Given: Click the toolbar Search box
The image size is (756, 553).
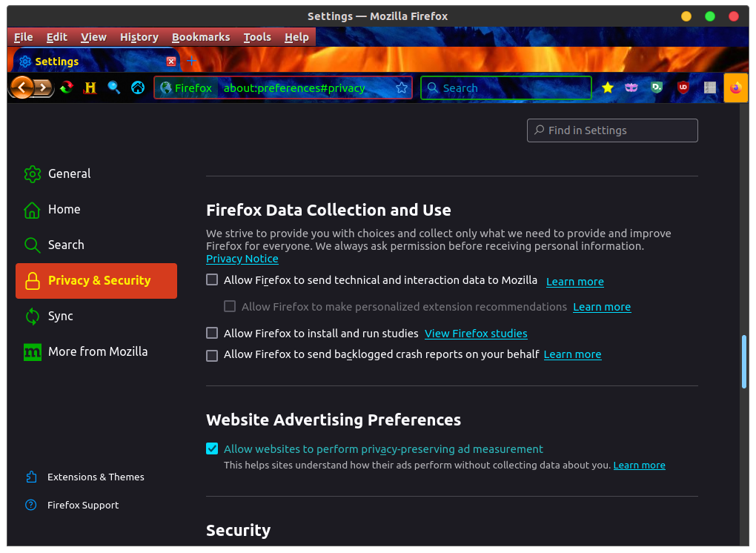Looking at the screenshot, I should click(506, 87).
